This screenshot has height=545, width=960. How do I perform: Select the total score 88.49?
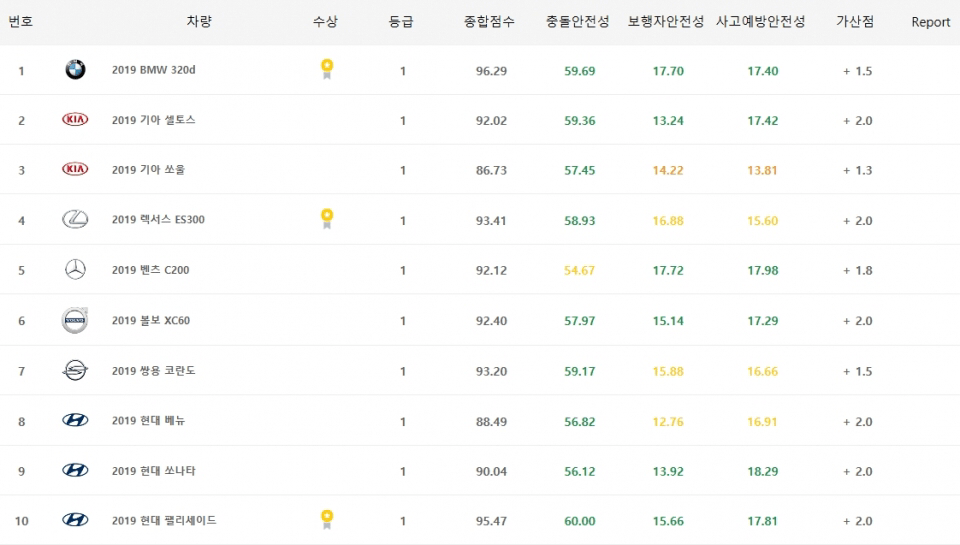[491, 421]
